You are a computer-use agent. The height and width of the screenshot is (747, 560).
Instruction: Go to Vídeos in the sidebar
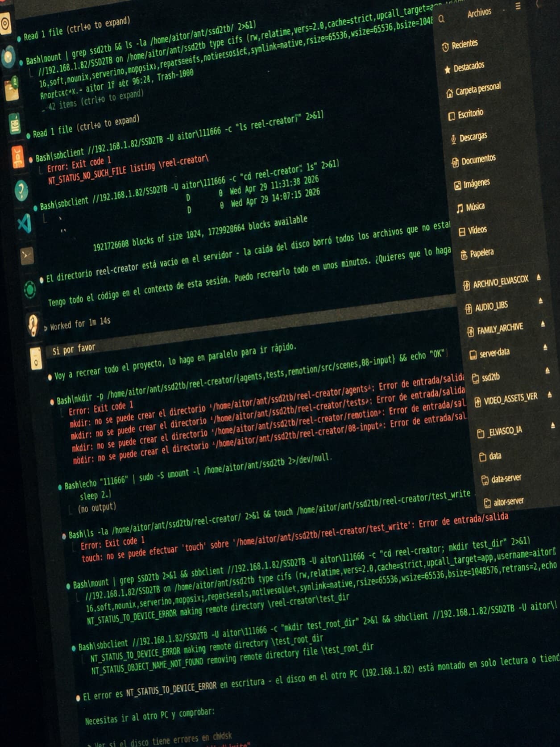[x=473, y=230]
